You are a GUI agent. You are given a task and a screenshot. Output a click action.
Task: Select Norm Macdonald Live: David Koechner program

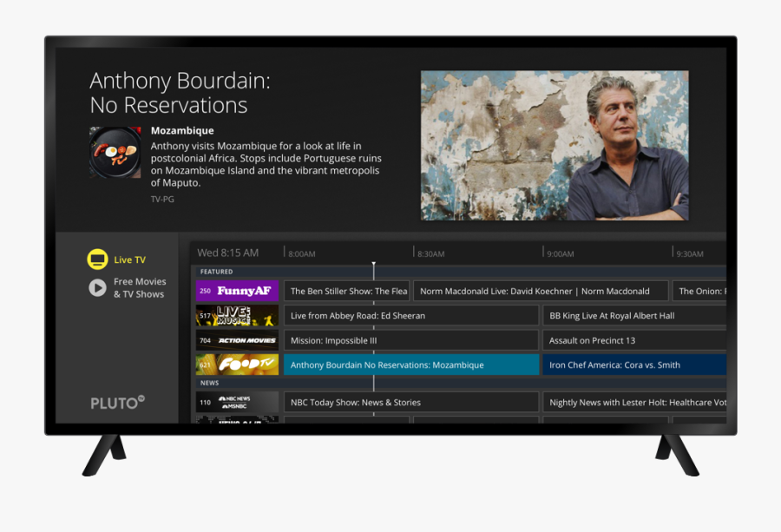[x=541, y=291]
